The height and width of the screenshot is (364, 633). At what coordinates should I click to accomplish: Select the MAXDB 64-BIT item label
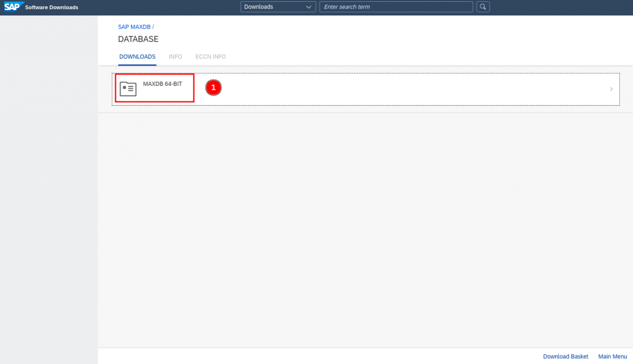coord(163,84)
